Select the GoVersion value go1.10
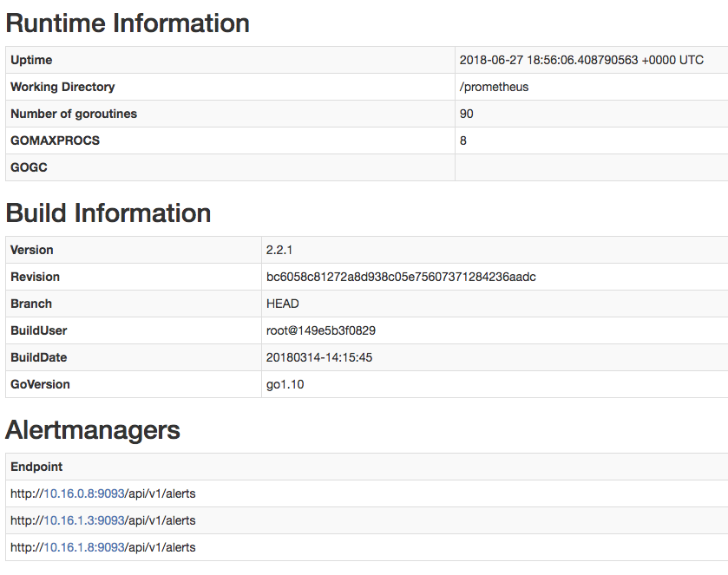This screenshot has height=575, width=728. pos(285,384)
